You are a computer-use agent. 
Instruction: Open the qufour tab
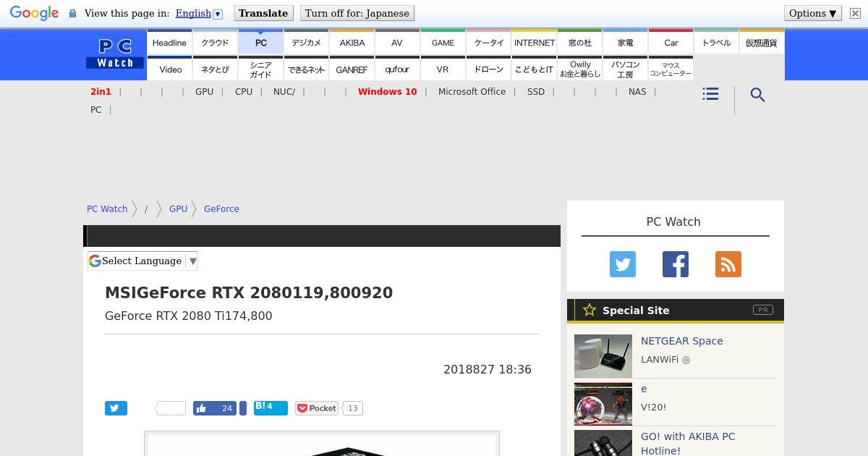397,69
